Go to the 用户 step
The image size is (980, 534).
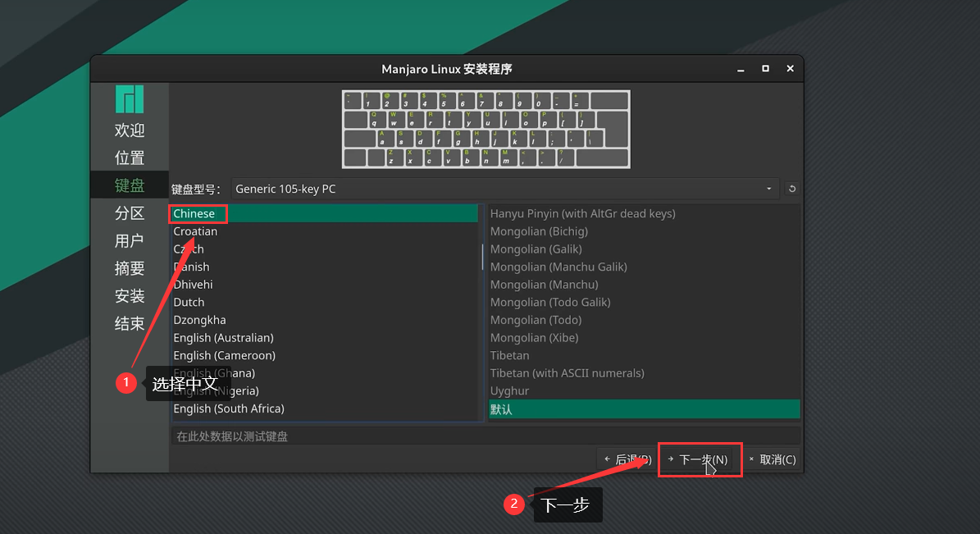pyautogui.click(x=130, y=240)
